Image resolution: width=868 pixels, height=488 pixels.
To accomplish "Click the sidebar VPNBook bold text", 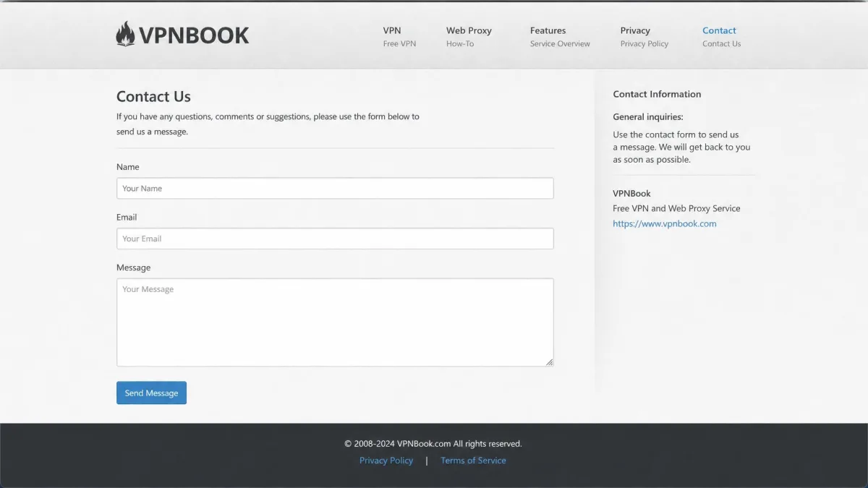I will coord(631,193).
